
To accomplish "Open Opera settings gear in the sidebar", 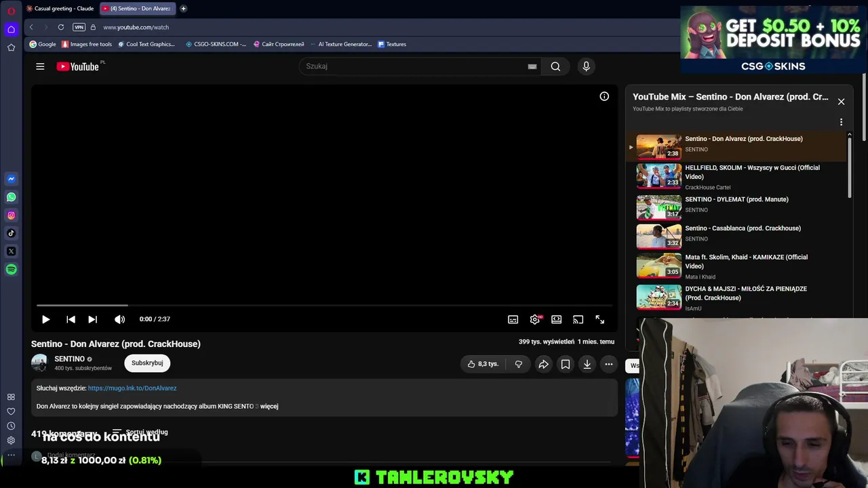I will (11, 441).
